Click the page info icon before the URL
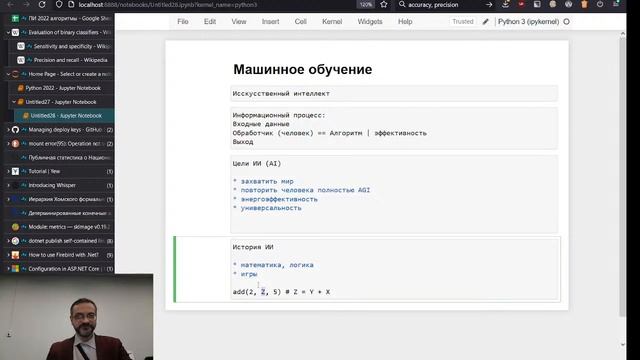The width and height of the screenshot is (640, 360). 71,4
